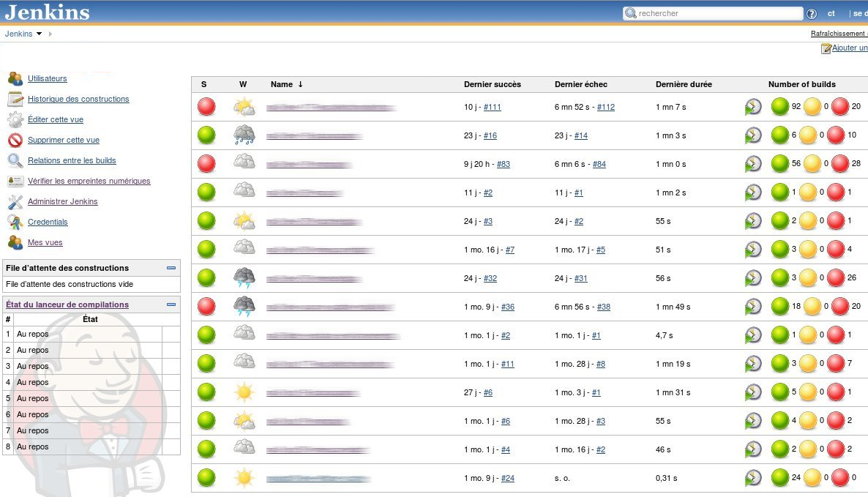Image resolution: width=868 pixels, height=497 pixels.
Task: Sort by Dernier succès column
Action: coord(492,84)
